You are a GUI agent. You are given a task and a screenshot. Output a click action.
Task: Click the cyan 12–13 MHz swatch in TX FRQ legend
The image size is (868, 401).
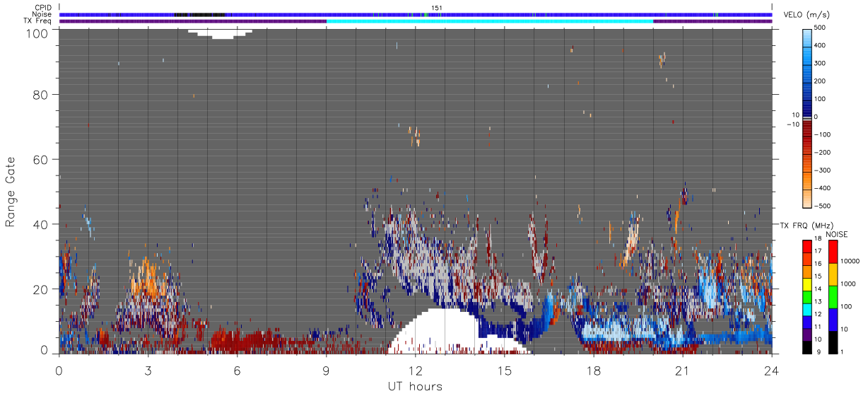[808, 309]
